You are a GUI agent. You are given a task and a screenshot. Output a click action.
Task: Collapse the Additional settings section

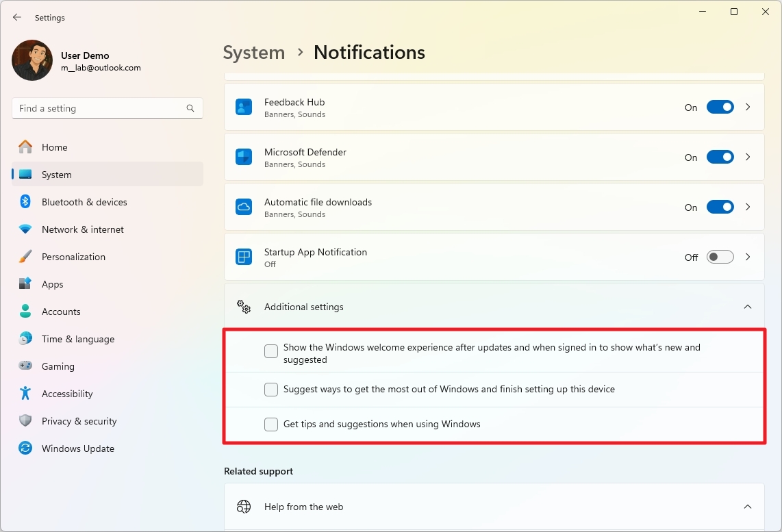click(748, 307)
